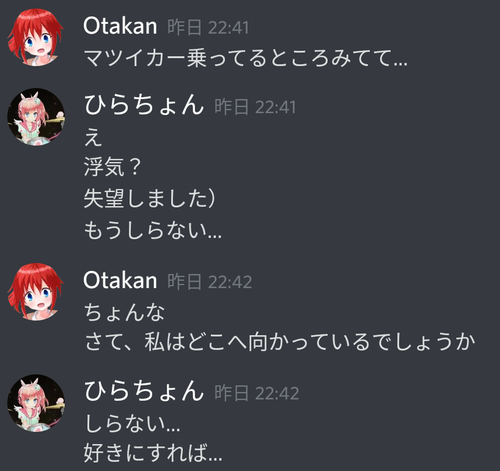Click the single character message え
Viewport: 500px width, 471px height.
tap(93, 137)
